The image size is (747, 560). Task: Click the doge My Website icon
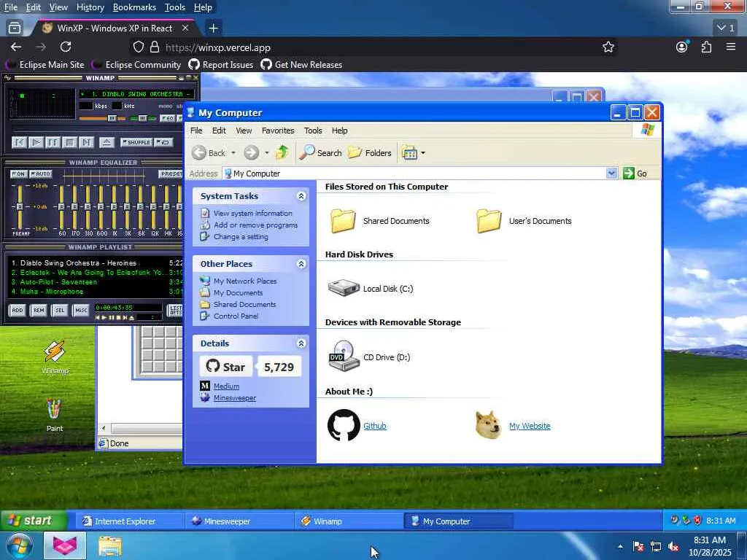(x=489, y=425)
